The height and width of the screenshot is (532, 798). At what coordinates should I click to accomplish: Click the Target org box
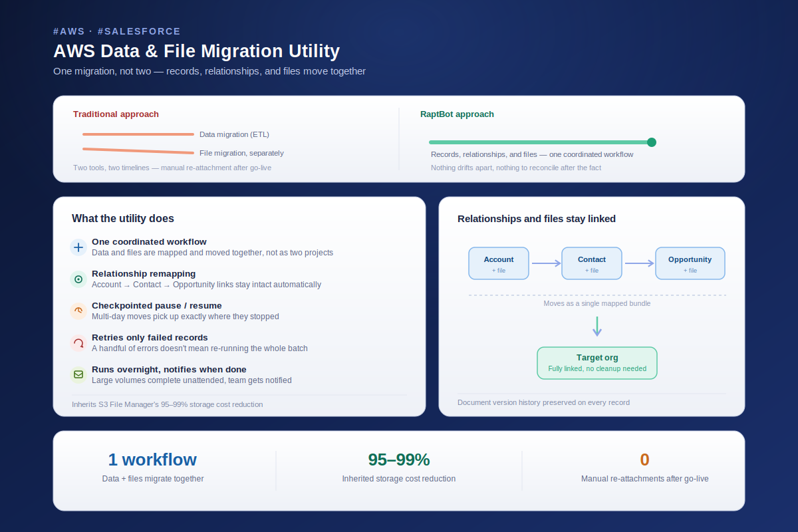(597, 363)
